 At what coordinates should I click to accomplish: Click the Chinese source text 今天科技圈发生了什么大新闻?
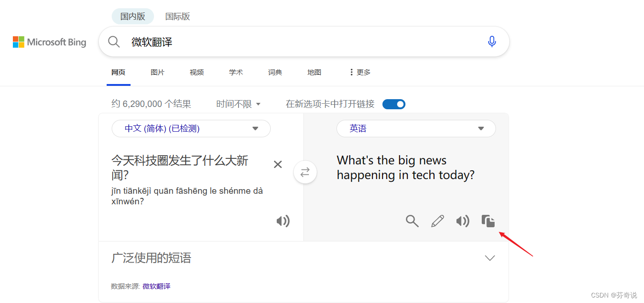(x=180, y=168)
